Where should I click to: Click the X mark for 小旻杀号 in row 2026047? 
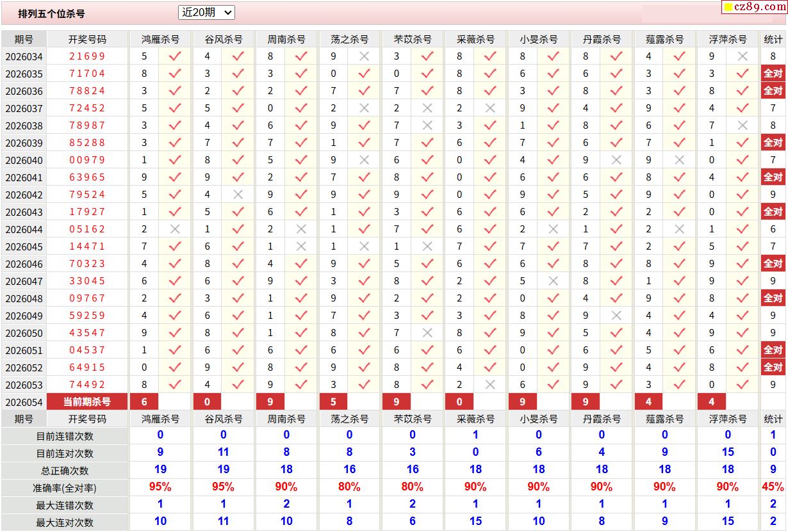click(553, 281)
